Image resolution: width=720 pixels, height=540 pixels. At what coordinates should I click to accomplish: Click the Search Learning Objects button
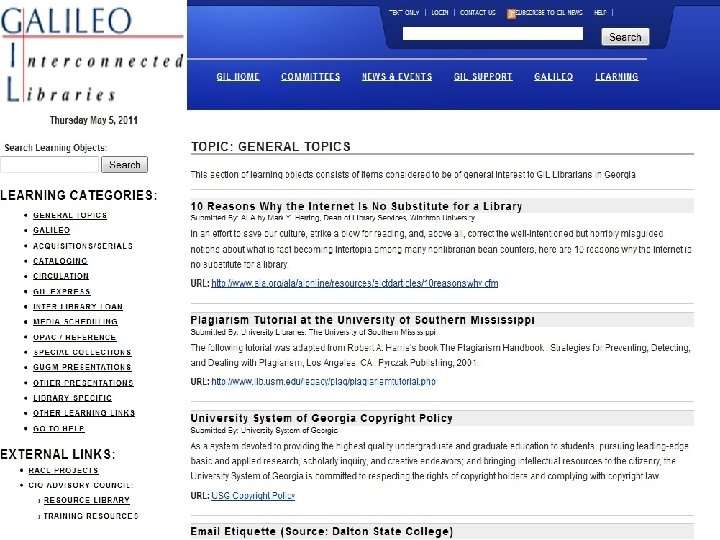(124, 164)
